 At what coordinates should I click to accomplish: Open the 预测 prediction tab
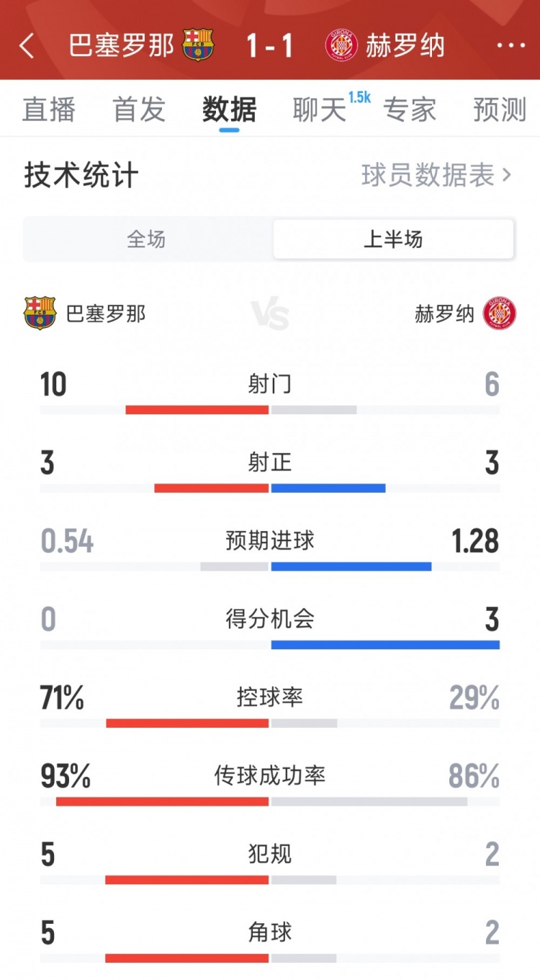500,110
